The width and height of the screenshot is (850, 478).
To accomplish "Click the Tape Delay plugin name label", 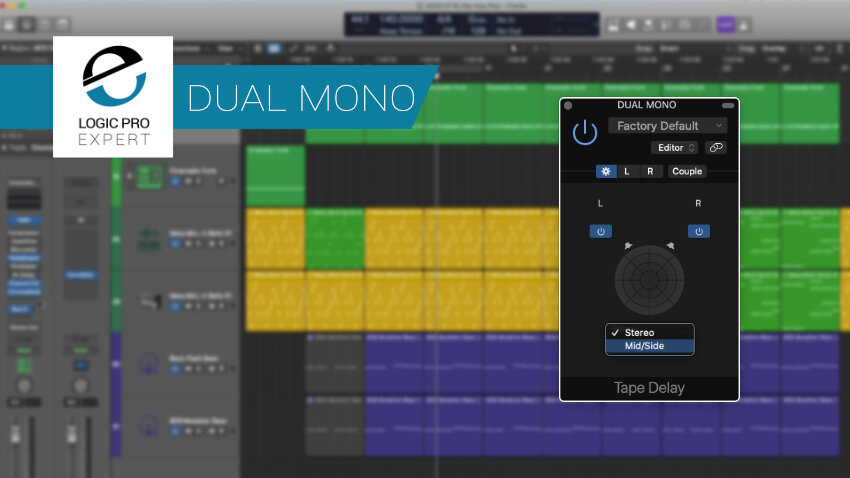I will [649, 388].
